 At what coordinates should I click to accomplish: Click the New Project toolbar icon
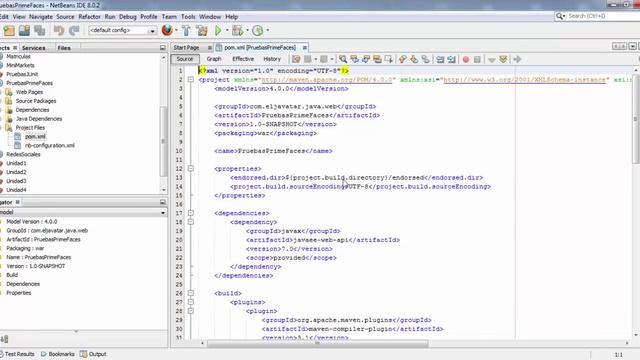tap(9, 31)
